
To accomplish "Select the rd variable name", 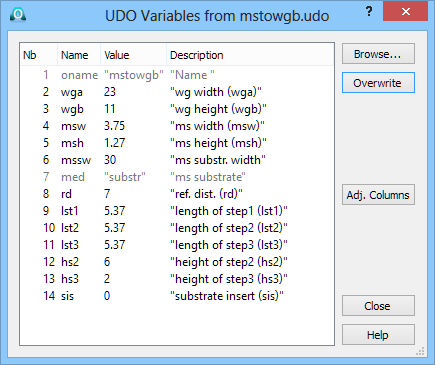I will pyautogui.click(x=66, y=194).
